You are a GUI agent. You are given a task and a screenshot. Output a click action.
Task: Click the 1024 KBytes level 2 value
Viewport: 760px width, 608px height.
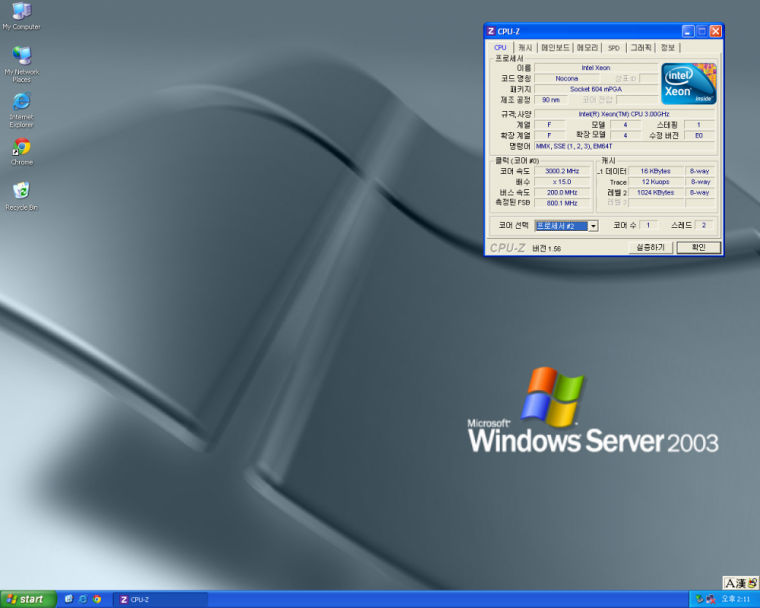[655, 192]
